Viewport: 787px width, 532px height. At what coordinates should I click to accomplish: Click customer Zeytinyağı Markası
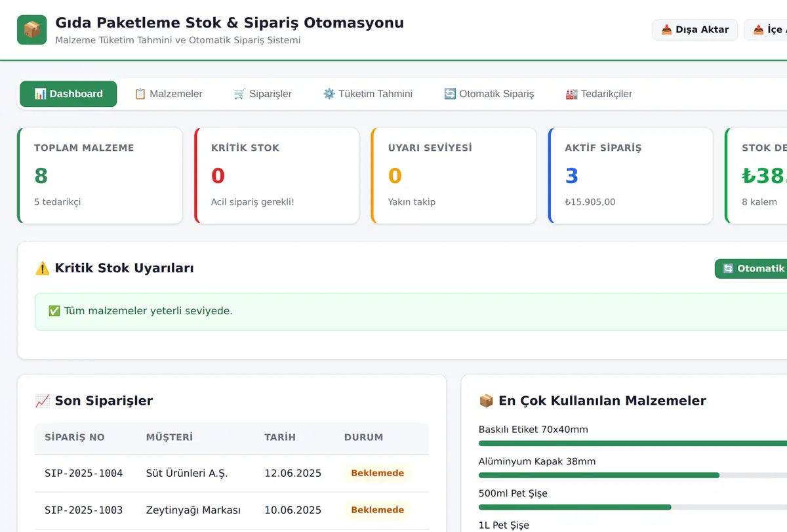tap(193, 510)
